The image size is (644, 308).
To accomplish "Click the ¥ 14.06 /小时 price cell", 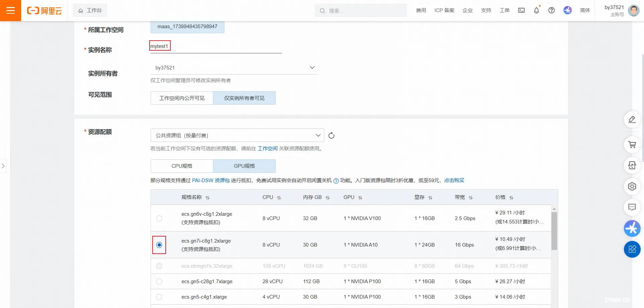I will [x=510, y=297].
